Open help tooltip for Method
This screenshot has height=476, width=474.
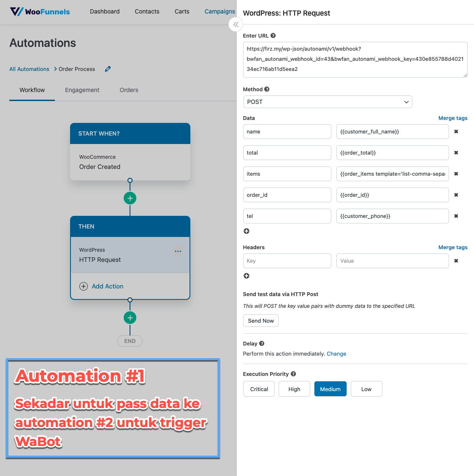267,89
